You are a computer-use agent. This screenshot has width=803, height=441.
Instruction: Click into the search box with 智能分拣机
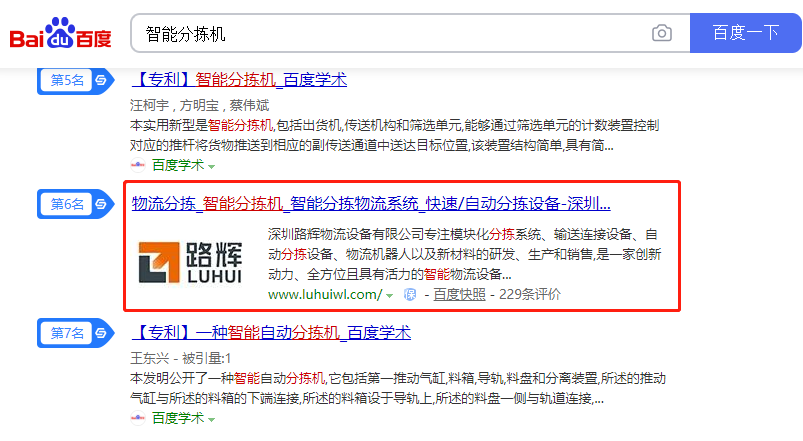click(390, 33)
